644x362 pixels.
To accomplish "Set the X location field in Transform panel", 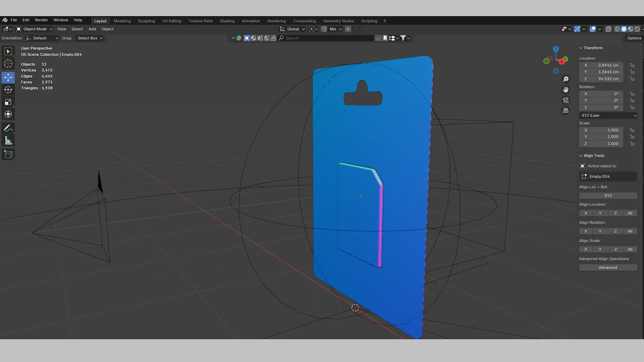I will coord(601,65).
